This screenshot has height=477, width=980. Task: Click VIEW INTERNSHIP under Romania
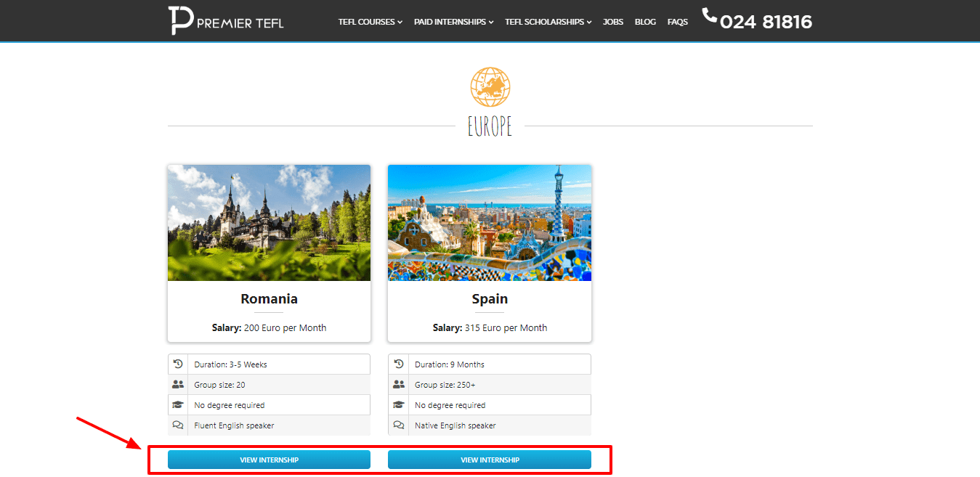tap(269, 459)
